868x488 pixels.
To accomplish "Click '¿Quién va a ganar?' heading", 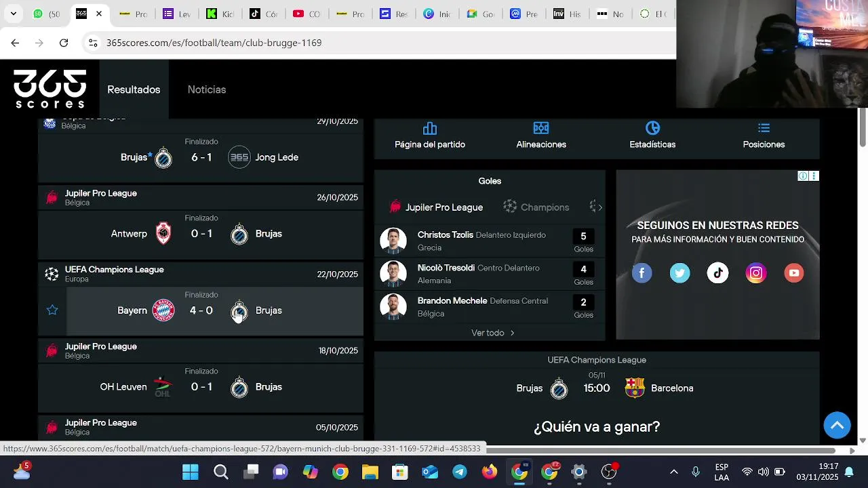I will coord(597,427).
